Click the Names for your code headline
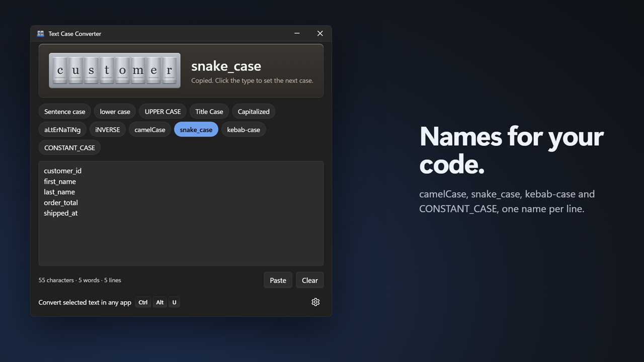Screen dimensions: 644x362 tap(511, 150)
